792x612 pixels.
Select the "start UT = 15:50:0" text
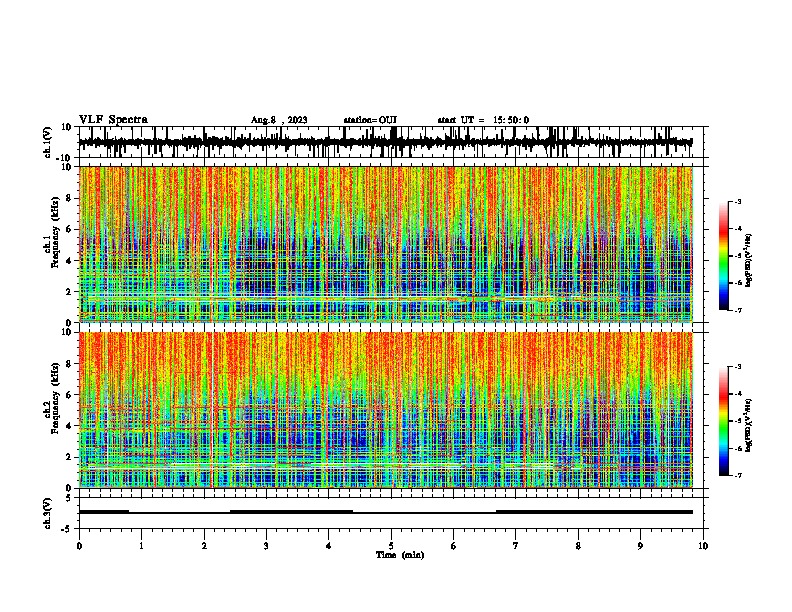pos(483,120)
